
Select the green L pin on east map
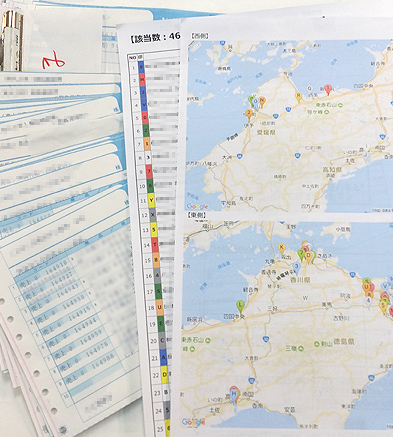[x=240, y=305]
